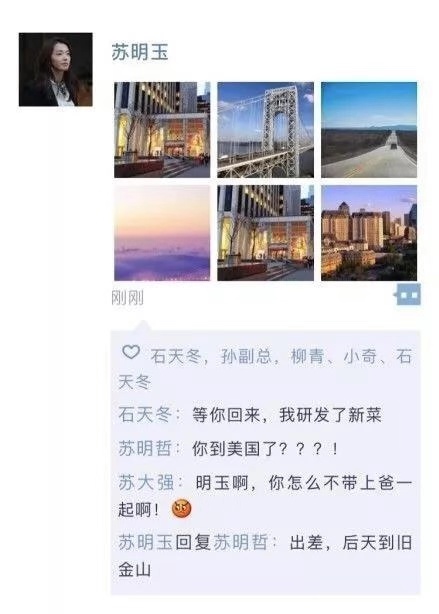The image size is (439, 614).
Task: Tap 苏明哲 in the reply 出差 comment
Action: click(240, 543)
